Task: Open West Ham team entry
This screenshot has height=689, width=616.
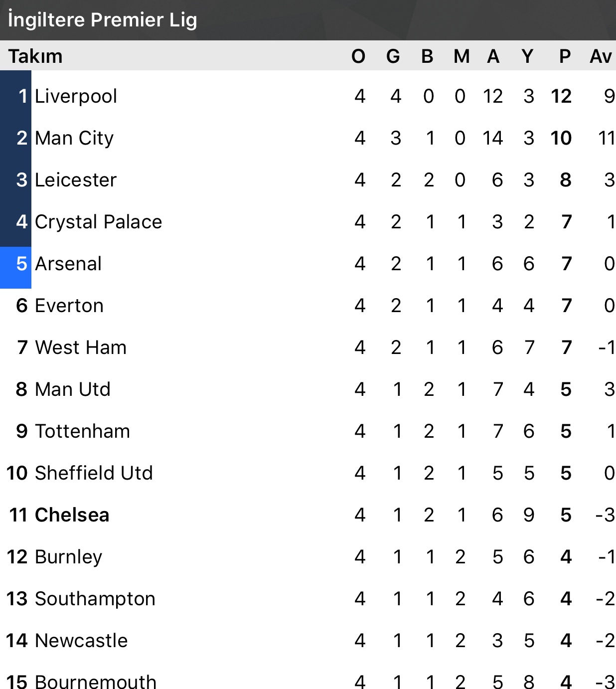Action: [x=81, y=347]
